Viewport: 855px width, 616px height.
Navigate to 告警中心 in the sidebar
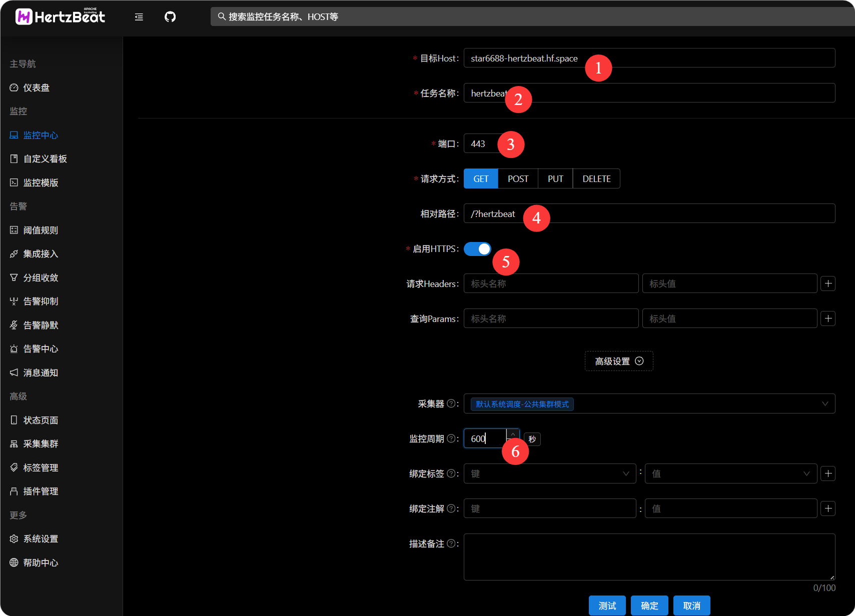pyautogui.click(x=14, y=348)
